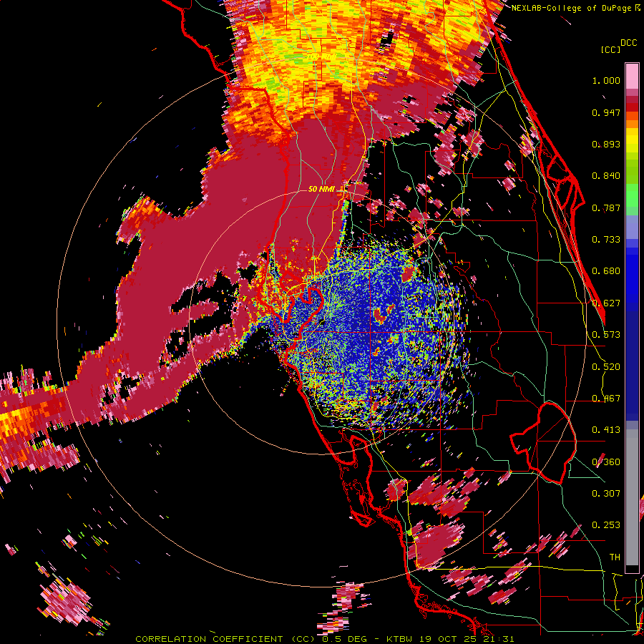Screen dimensions: 644x644
Task: Select the 0.520 legend value
Action: [x=606, y=367]
